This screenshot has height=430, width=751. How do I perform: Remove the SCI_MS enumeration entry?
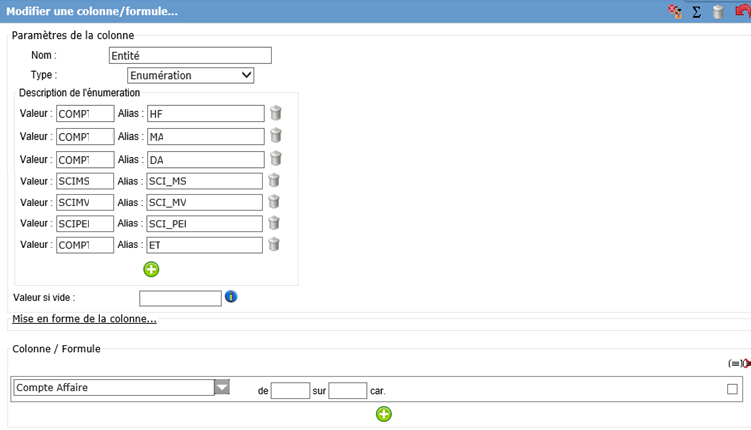[x=273, y=180]
